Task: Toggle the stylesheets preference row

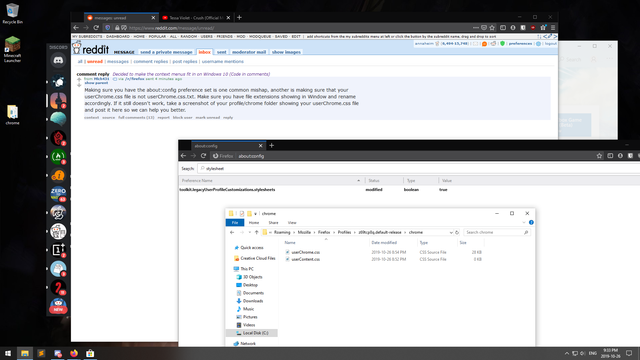Action: point(409,189)
